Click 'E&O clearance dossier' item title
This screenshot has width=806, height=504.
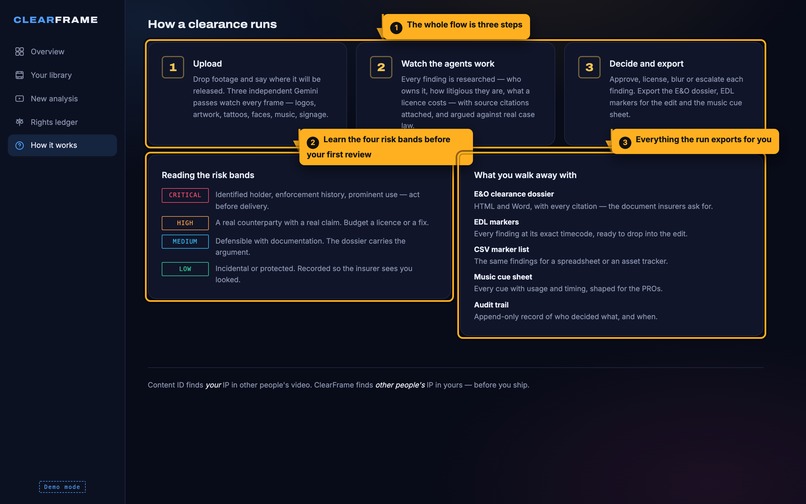[514, 194]
